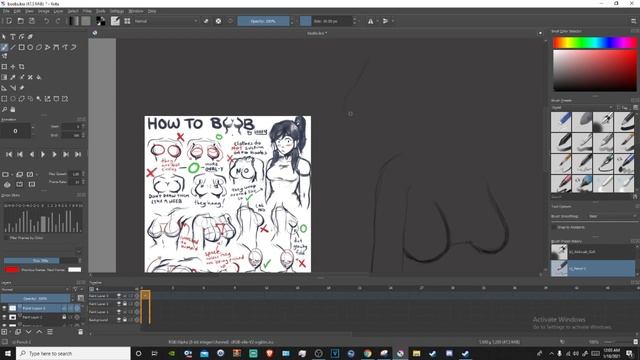Hide Paint Layer 2 in Layers panel
The image size is (640, 360).
(4, 317)
